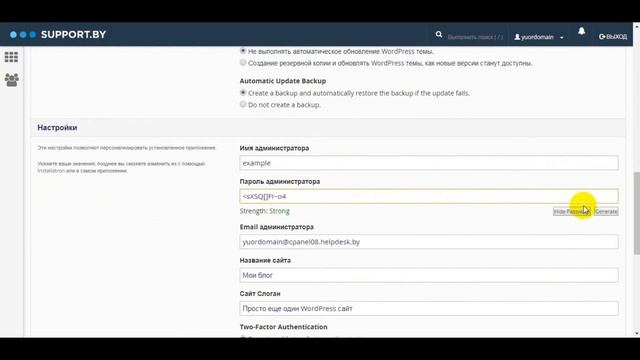Screen dimensions: 640x360
Task: Click the Имя администратора label
Action: (x=274, y=148)
